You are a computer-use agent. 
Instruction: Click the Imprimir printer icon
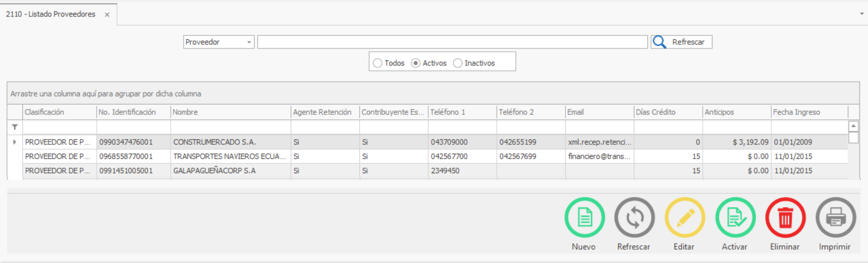835,217
